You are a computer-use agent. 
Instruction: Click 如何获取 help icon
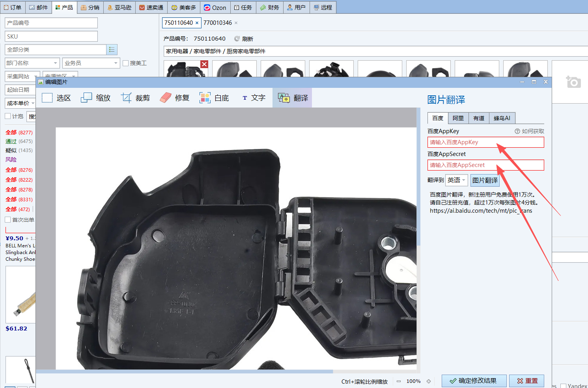tap(517, 131)
